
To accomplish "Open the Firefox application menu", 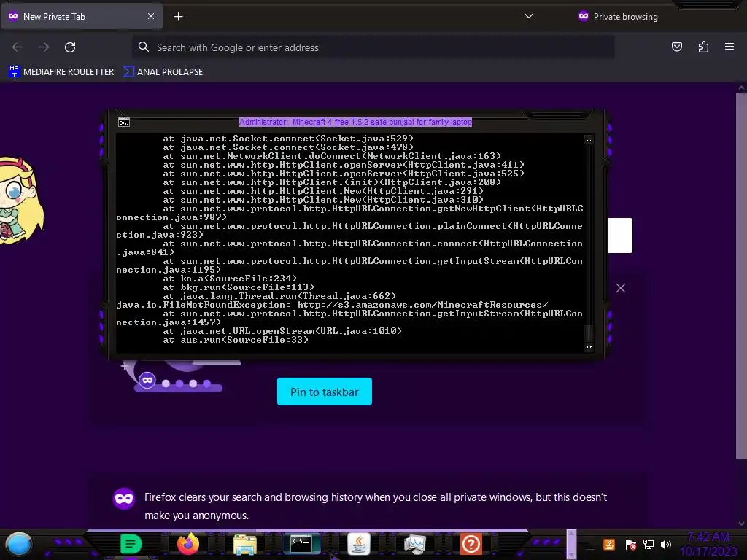I will 729,47.
